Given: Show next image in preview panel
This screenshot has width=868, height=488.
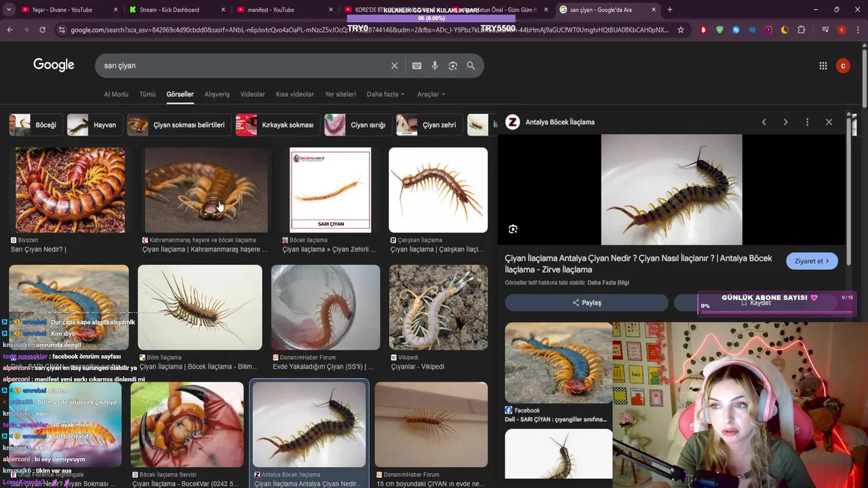Looking at the screenshot, I should pyautogui.click(x=785, y=122).
